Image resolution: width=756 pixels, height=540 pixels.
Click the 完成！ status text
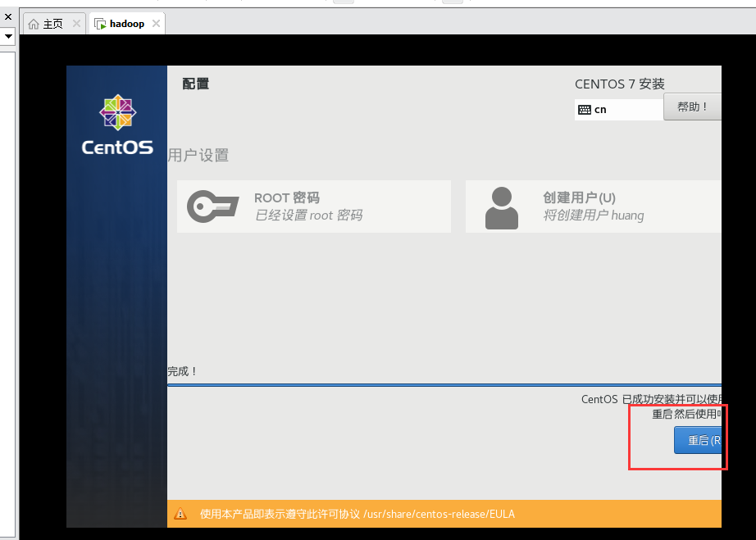click(x=182, y=371)
